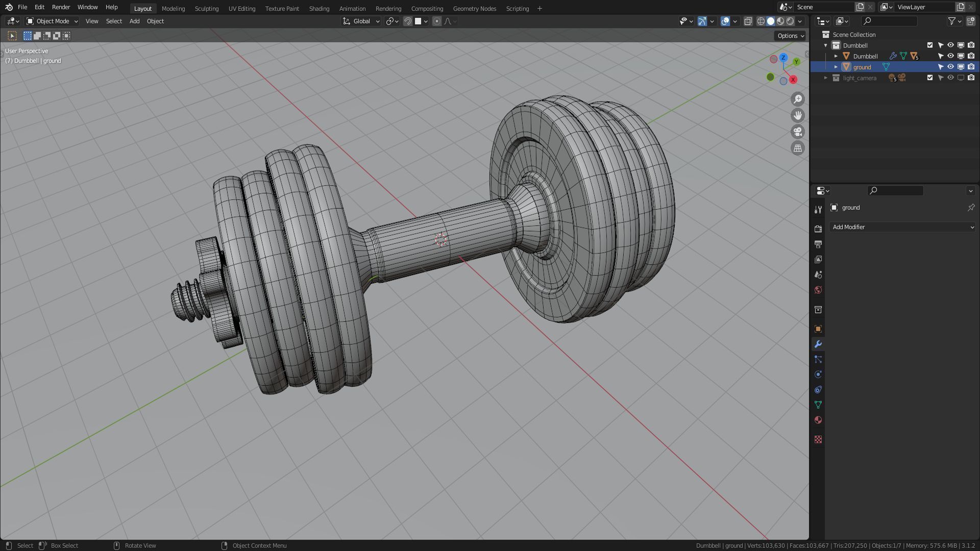Screen dimensions: 980x551
Task: Open the Add Modifier dropdown
Action: click(x=902, y=227)
